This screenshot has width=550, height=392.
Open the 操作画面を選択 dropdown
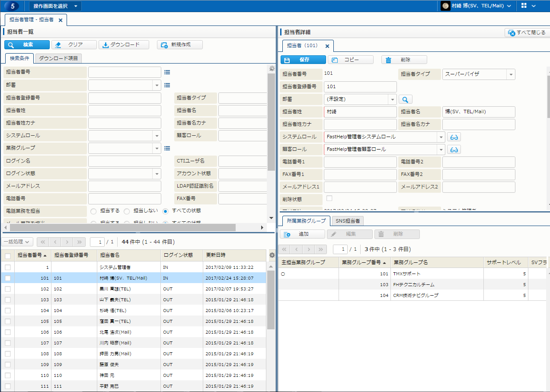[55, 6]
